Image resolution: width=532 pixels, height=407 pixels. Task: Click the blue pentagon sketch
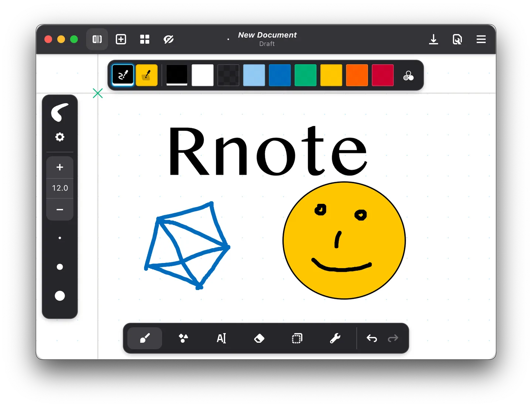click(187, 246)
